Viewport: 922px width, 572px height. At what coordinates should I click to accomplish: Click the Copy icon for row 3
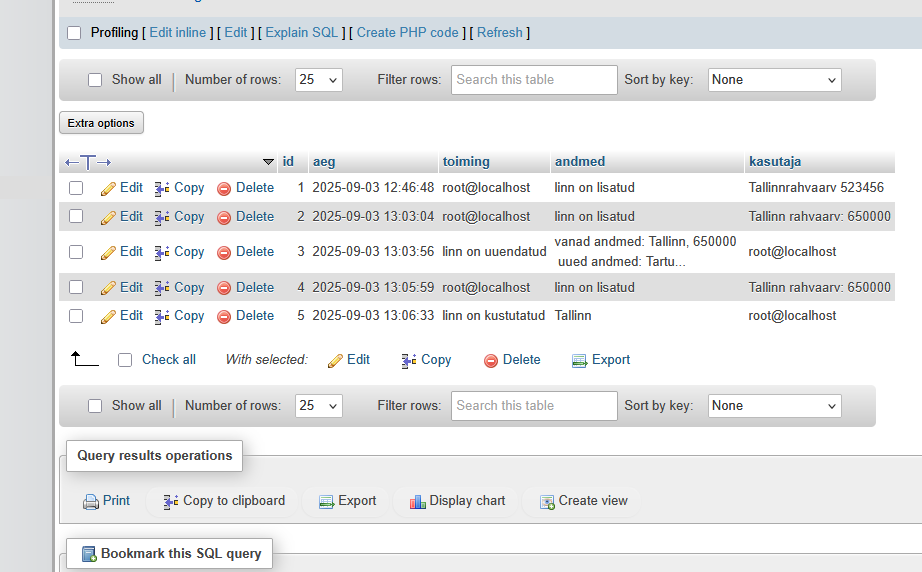pos(162,252)
